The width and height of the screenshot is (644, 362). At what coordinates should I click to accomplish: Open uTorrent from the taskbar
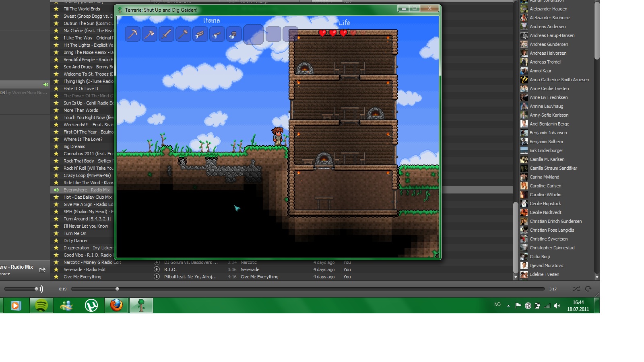point(91,305)
